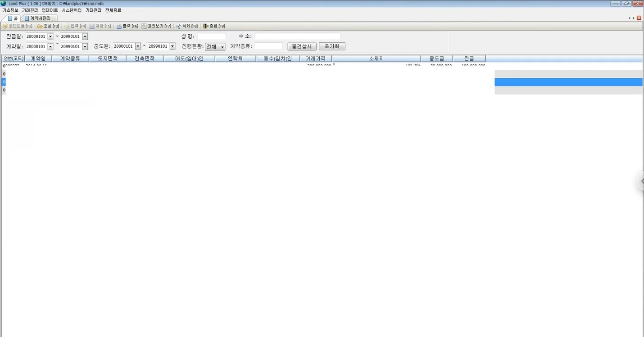Sort by 연번(코드) column header

coord(13,58)
